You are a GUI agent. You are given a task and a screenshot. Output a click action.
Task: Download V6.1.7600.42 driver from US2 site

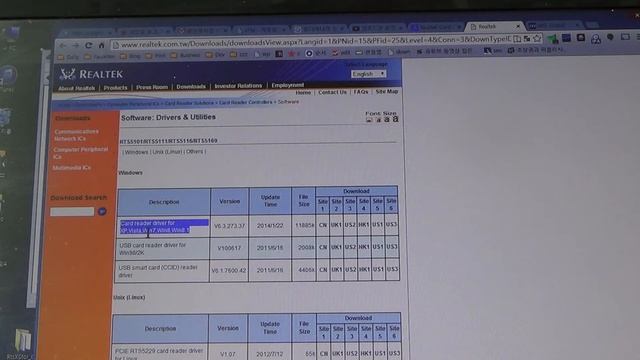point(350,270)
